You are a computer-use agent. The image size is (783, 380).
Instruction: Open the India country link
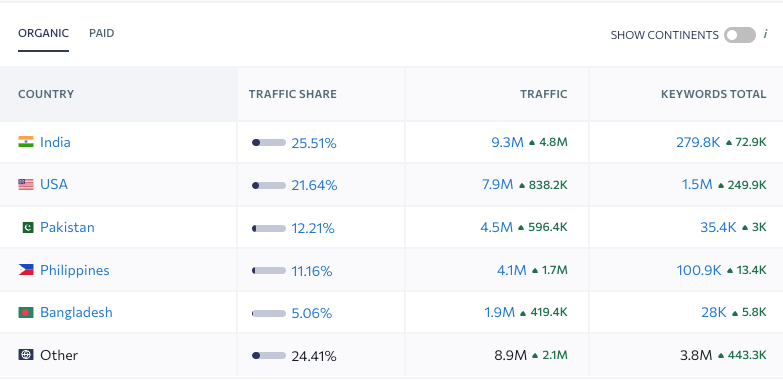pyautogui.click(x=55, y=142)
